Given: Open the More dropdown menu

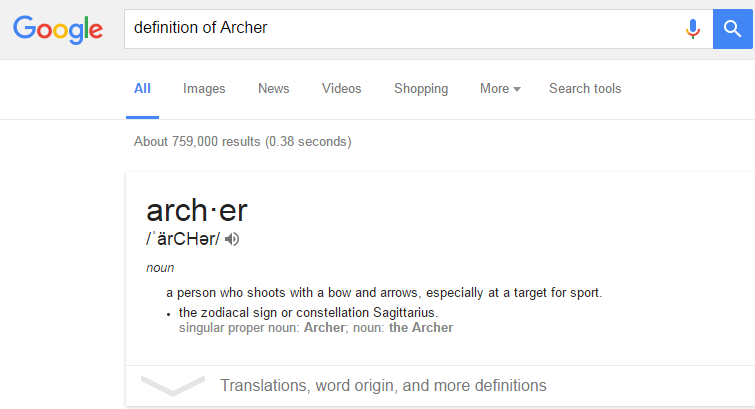Looking at the screenshot, I should (x=500, y=89).
